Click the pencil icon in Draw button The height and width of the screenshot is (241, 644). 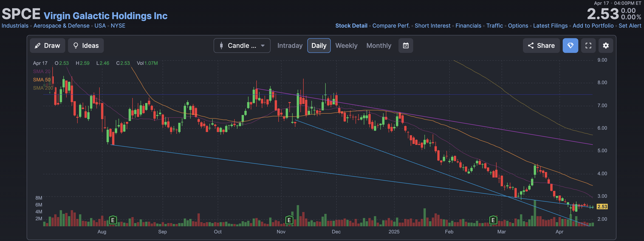37,46
